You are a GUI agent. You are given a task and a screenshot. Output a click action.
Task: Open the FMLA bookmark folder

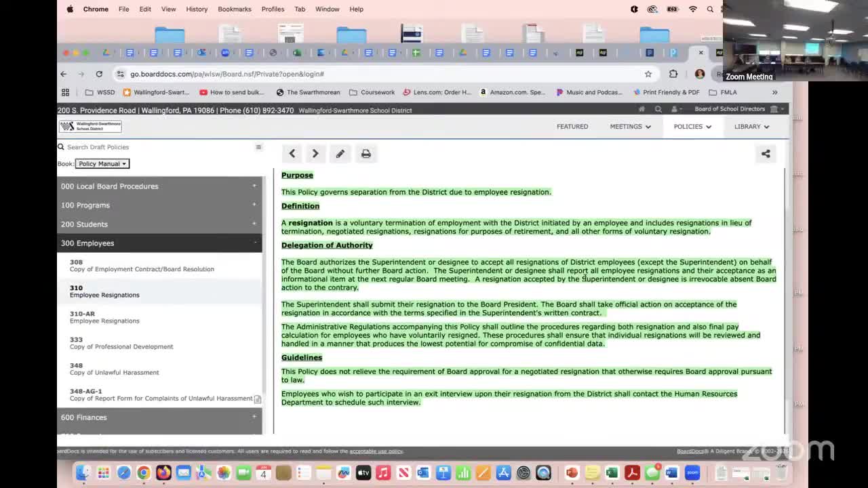point(723,92)
